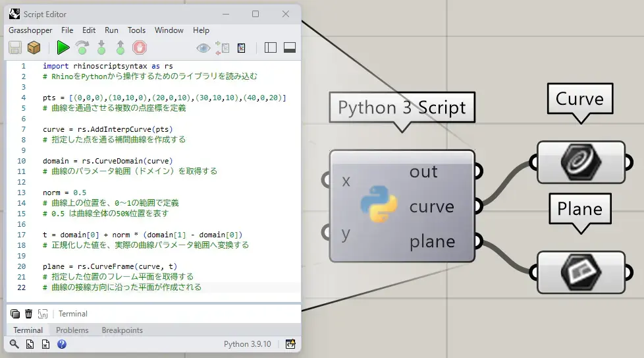
Task: Click the Python 3.9.10 version label
Action: pyautogui.click(x=247, y=344)
